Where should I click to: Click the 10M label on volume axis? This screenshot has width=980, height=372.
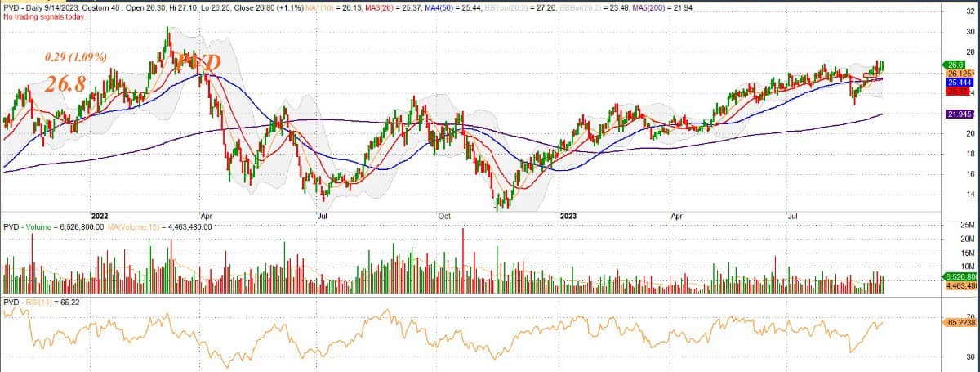[967, 267]
